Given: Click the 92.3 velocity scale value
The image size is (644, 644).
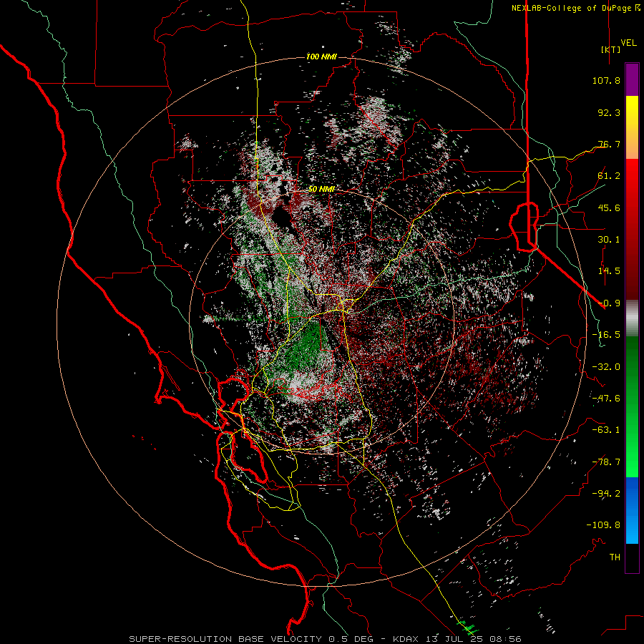Looking at the screenshot, I should [609, 112].
